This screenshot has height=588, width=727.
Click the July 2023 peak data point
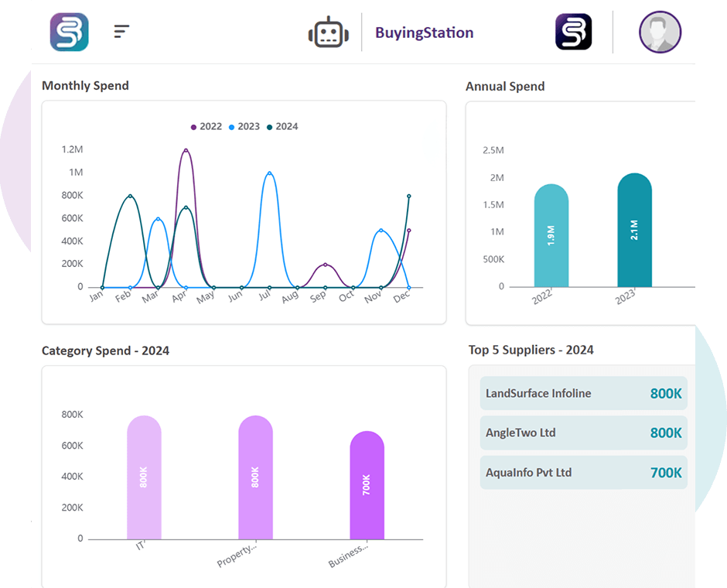coord(269,173)
